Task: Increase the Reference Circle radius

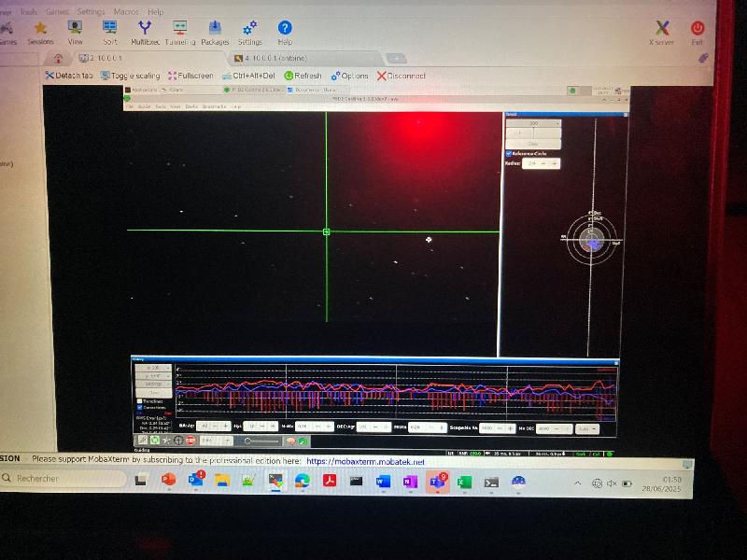Action: coord(554,163)
